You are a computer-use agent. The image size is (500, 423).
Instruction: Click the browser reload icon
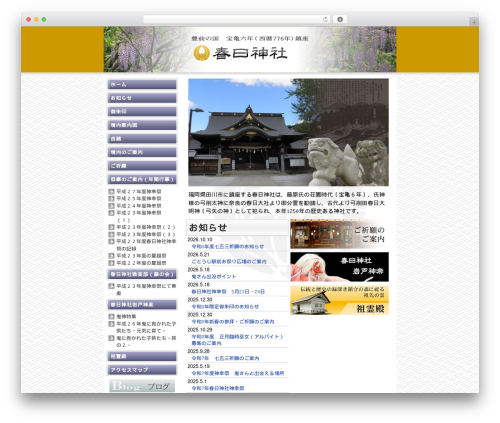point(325,20)
